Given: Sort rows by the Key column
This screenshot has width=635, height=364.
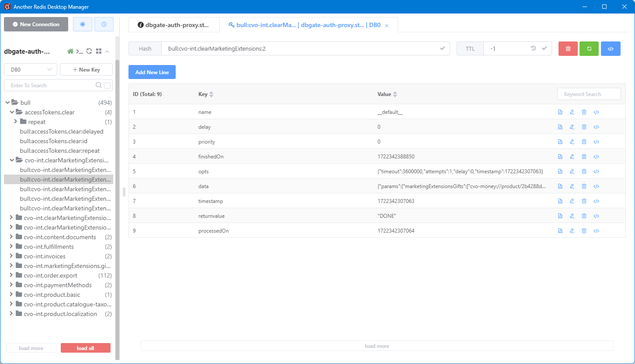Looking at the screenshot, I should pos(205,94).
